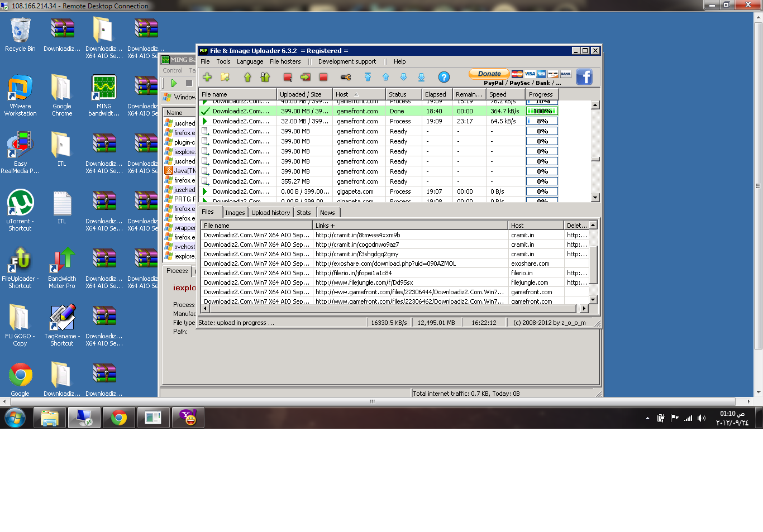
Task: Open MING bandwidth desktop icon
Action: pyautogui.click(x=104, y=95)
